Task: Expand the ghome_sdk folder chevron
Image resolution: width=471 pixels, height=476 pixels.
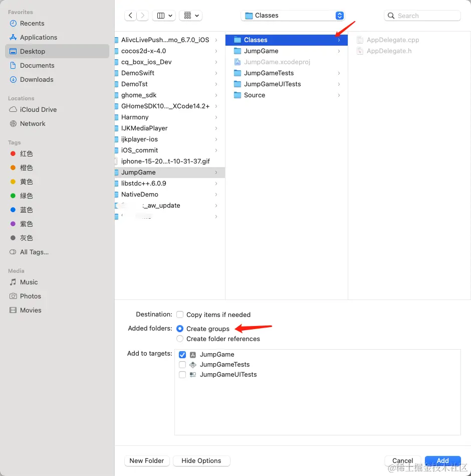Action: coord(216,95)
